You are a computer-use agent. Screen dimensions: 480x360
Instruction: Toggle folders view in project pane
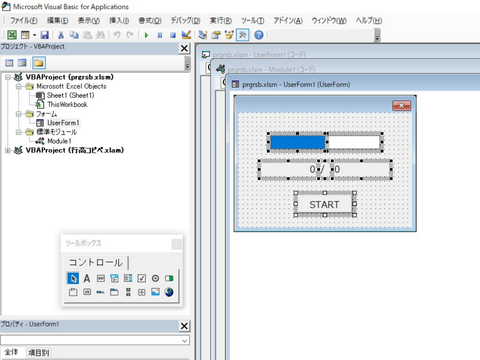pos(39,63)
